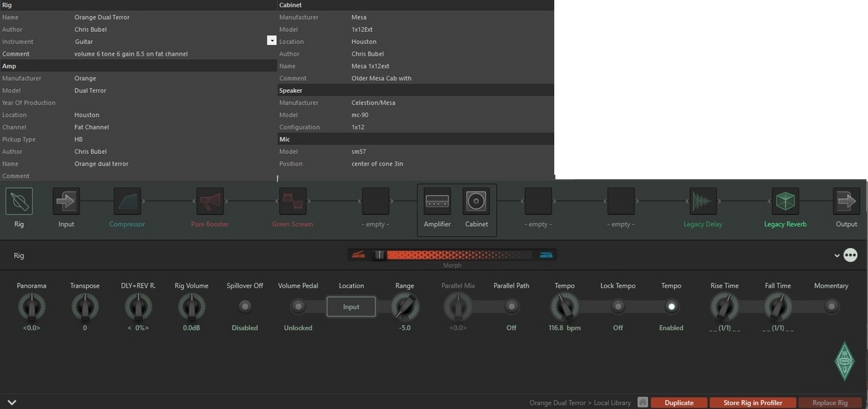Image resolution: width=868 pixels, height=409 pixels.
Task: Open the three-dots more options menu
Action: click(851, 255)
